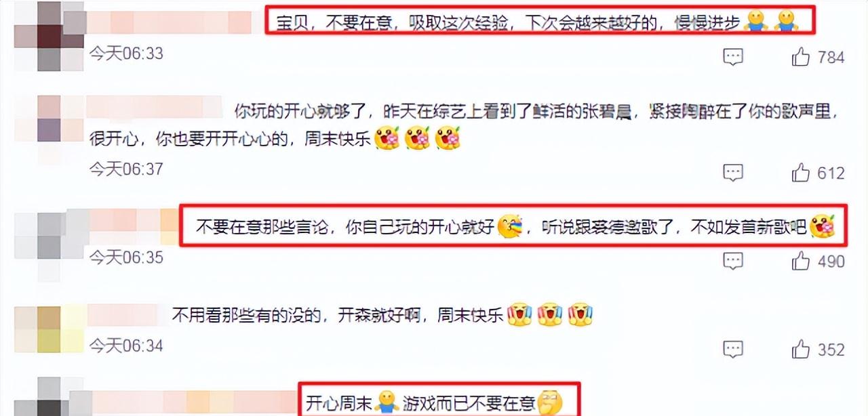The width and height of the screenshot is (868, 416).
Task: Like the comment with 490 likes
Action: click(801, 260)
